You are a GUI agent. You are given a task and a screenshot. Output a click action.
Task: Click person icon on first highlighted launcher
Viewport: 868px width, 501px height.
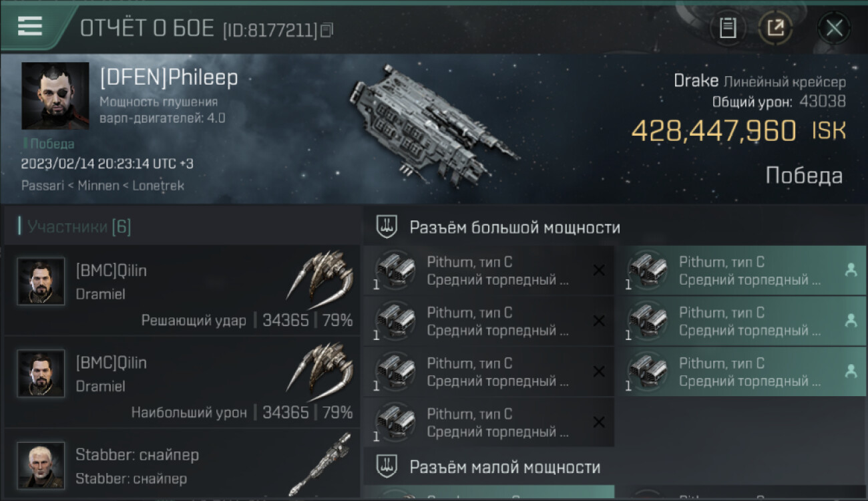point(851,270)
